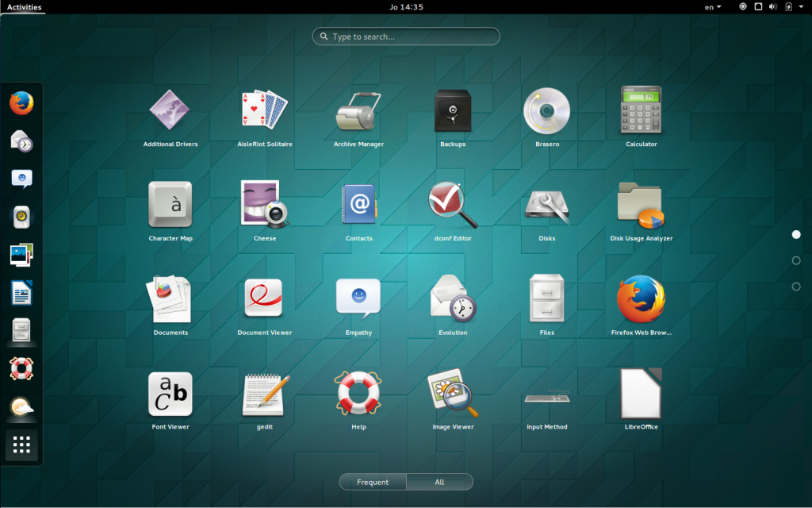Start the gedit text editor
This screenshot has width=812, height=508.
[x=264, y=393]
